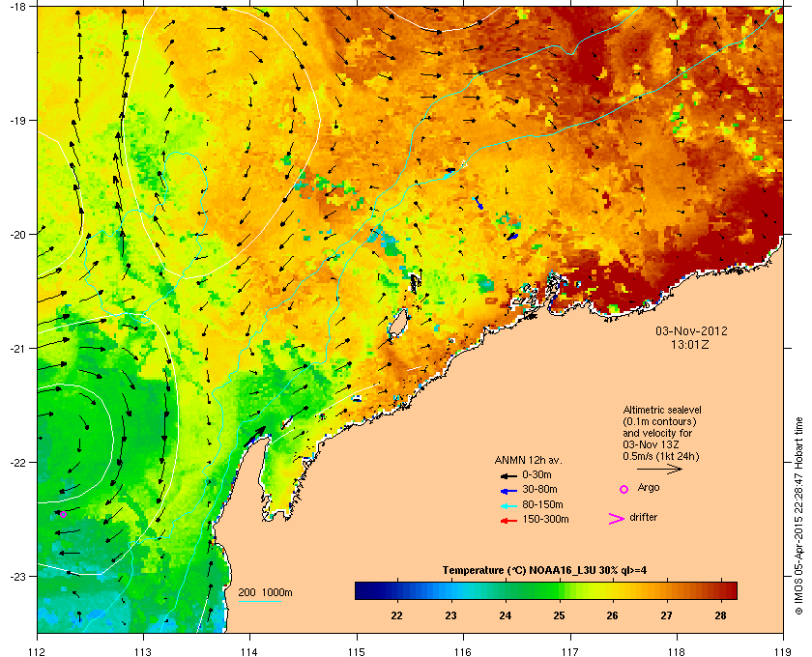Click the 28 degree dark red colorbar end
The image size is (812, 657).
point(728,590)
